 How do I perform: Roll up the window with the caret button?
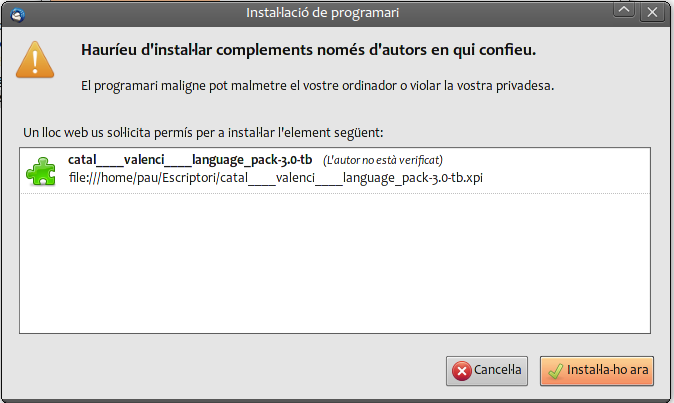[624, 10]
